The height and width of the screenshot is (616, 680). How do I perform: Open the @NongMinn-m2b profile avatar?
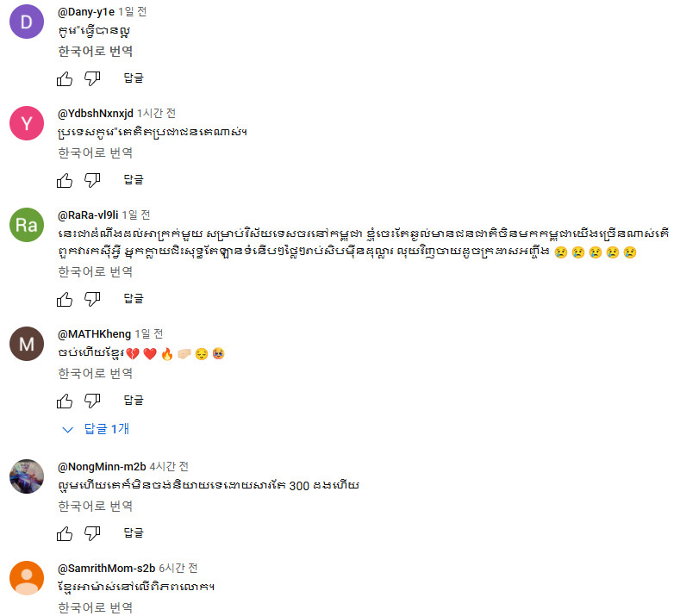coord(27,476)
